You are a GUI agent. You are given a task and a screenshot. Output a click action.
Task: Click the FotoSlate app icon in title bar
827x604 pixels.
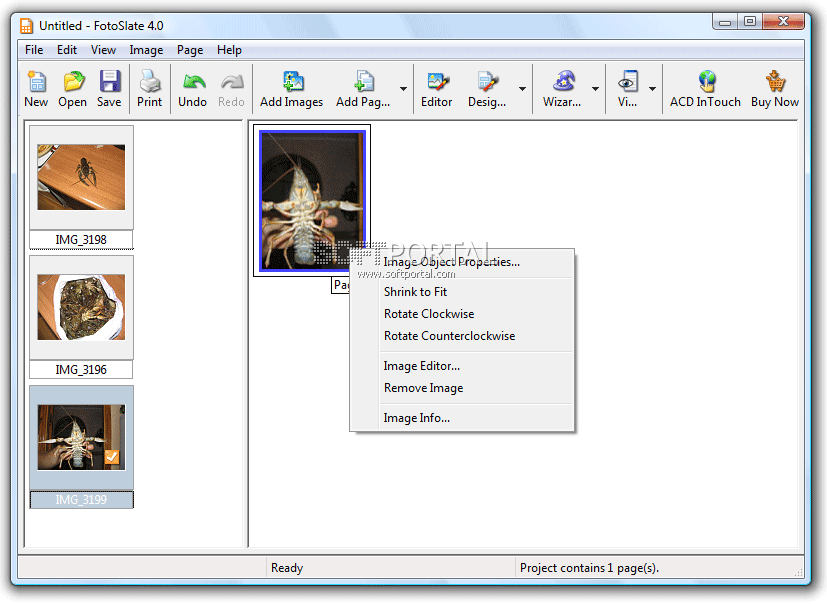[x=26, y=26]
